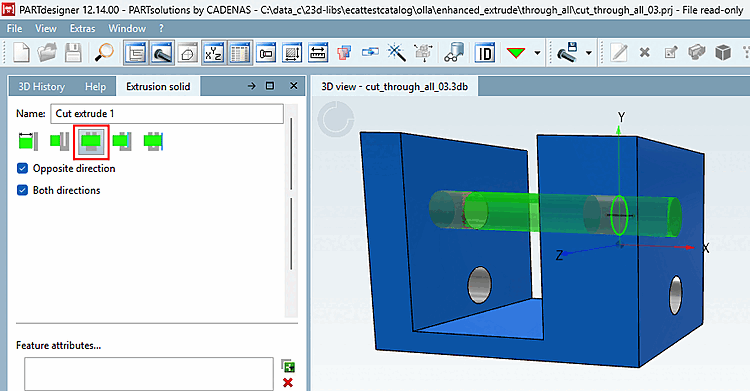Screen dimensions: 750x391
Task: Open file with the folder icon
Action: coord(47,53)
